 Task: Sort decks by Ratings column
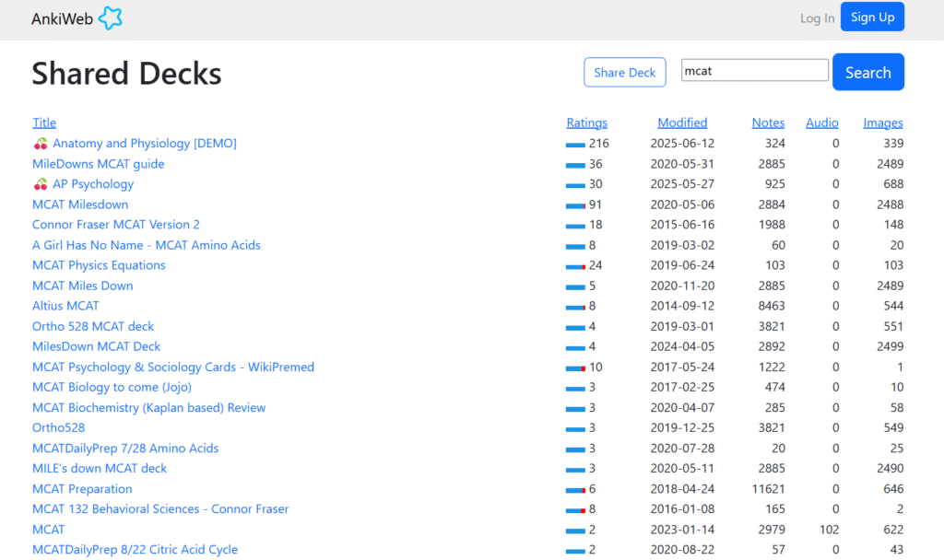point(587,122)
